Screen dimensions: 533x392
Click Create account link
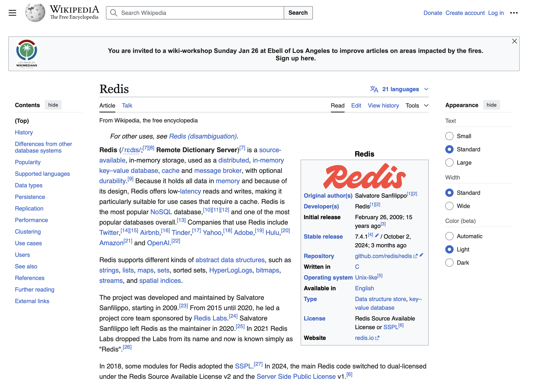[x=465, y=13]
